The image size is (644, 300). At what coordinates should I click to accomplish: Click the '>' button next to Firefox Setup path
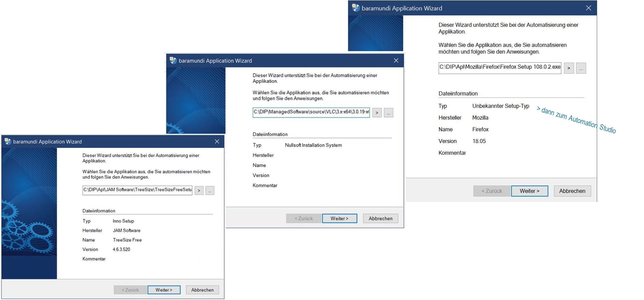pos(569,68)
